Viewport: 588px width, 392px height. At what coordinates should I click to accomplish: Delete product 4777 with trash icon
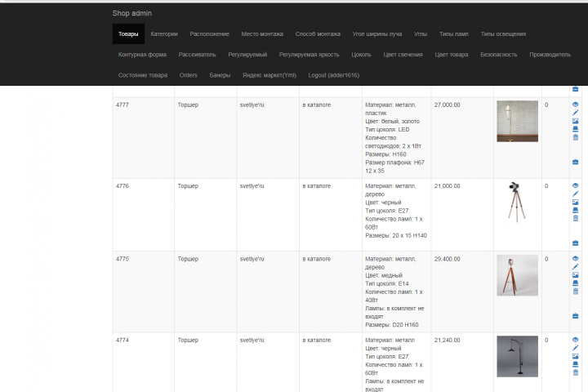pyautogui.click(x=575, y=137)
